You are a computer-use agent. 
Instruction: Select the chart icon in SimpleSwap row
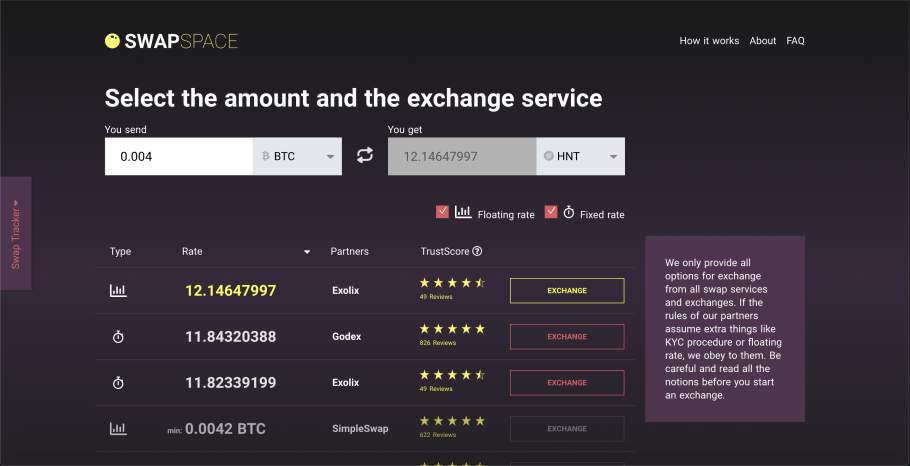tap(118, 429)
